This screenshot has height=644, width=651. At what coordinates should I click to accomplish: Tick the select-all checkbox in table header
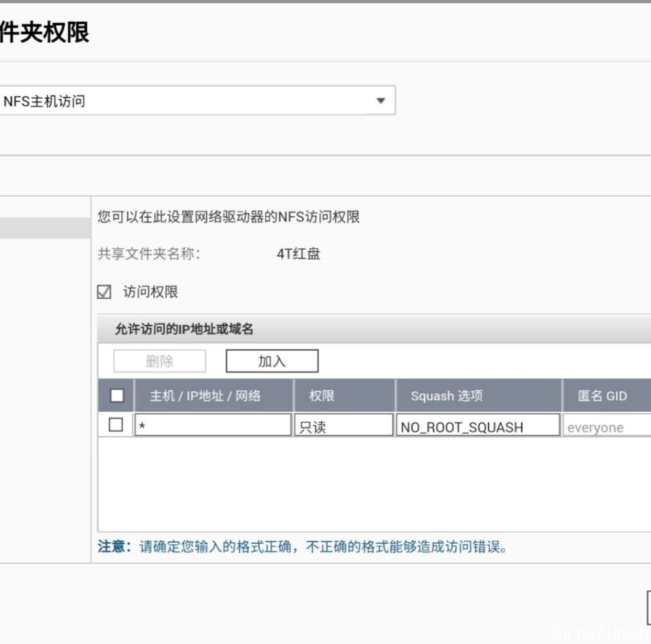pyautogui.click(x=117, y=396)
